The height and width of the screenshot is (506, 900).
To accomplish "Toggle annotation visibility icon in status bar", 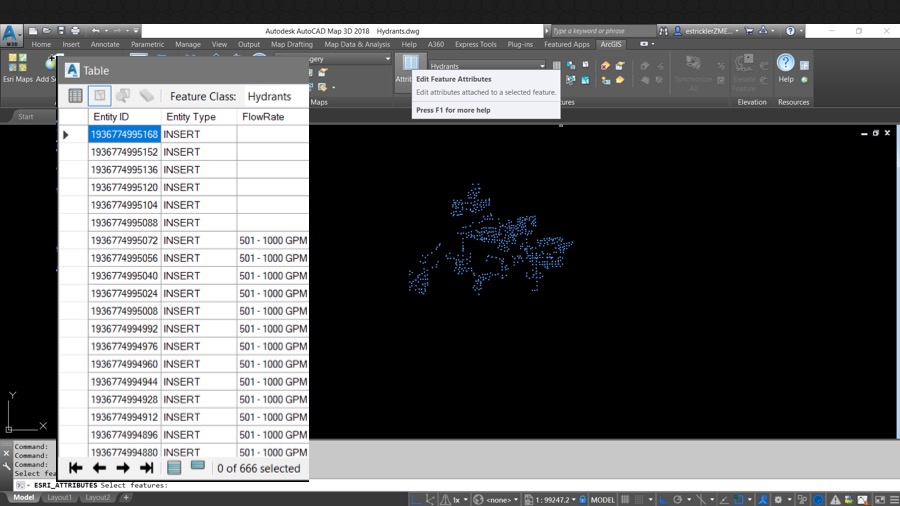I will pyautogui.click(x=763, y=500).
